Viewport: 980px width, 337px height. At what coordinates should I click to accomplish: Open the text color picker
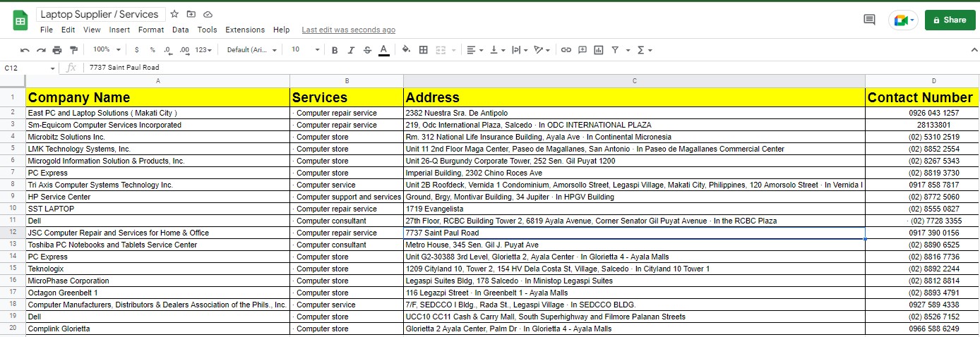pyautogui.click(x=383, y=50)
